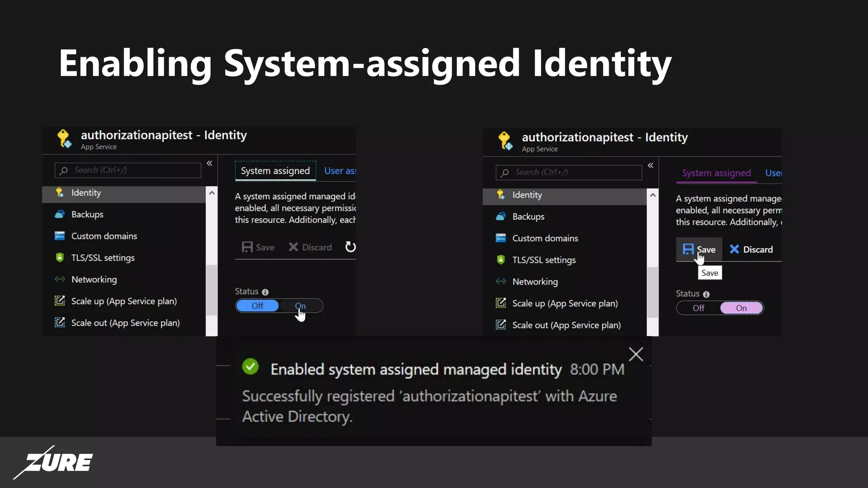
Task: Click App Service key logo in left panel header
Action: [x=64, y=139]
